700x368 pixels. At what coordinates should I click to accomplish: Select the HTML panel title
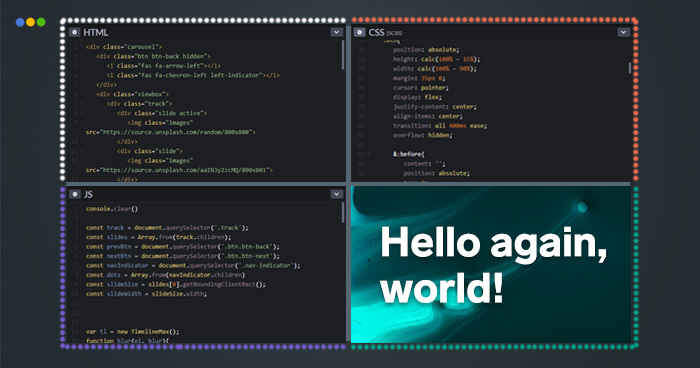[x=96, y=33]
